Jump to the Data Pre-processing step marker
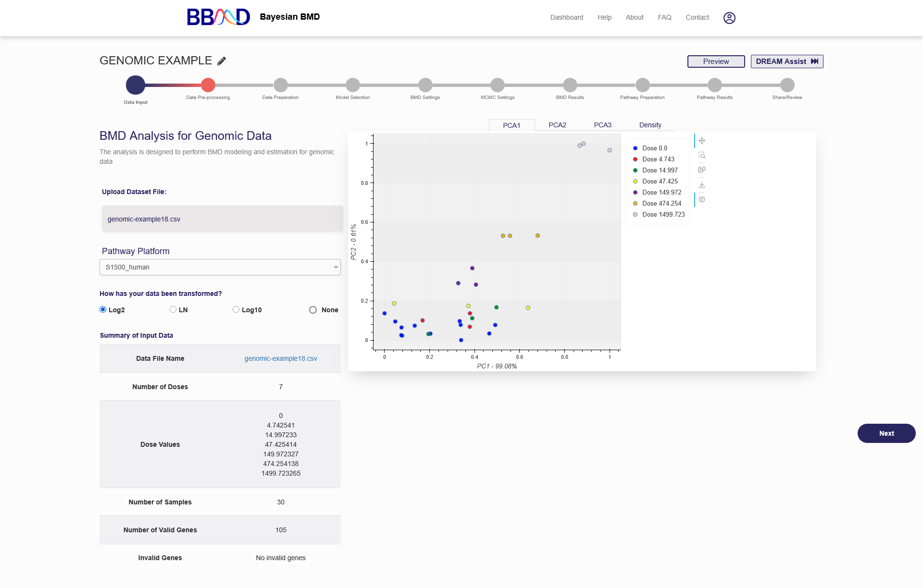923x588 pixels. (x=208, y=85)
